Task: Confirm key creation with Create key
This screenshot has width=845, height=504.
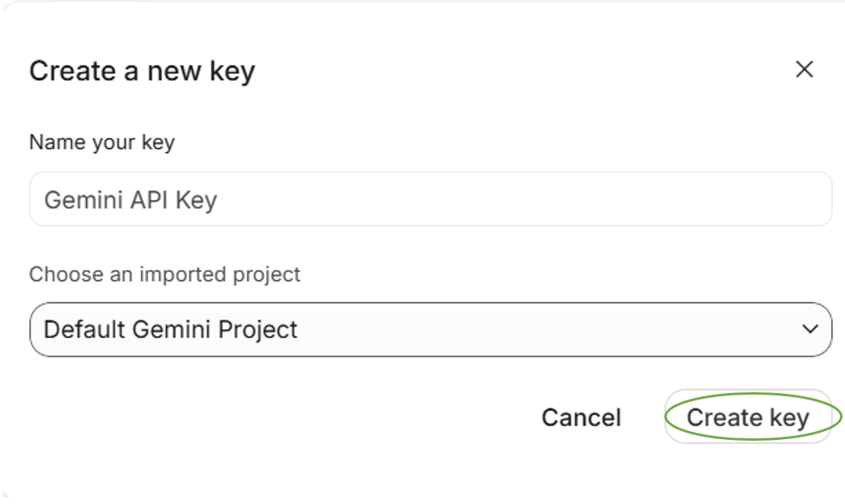Action: click(x=748, y=416)
